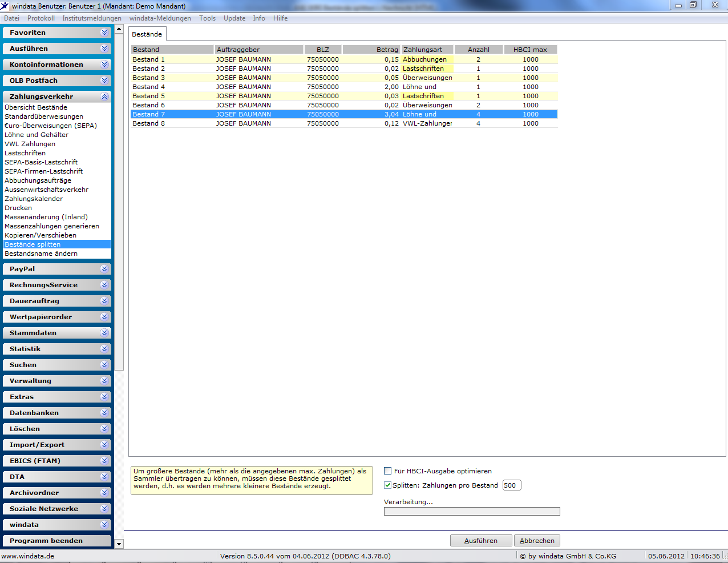728x563 pixels.
Task: Expand the PayPal sidebar section
Action: [56, 269]
